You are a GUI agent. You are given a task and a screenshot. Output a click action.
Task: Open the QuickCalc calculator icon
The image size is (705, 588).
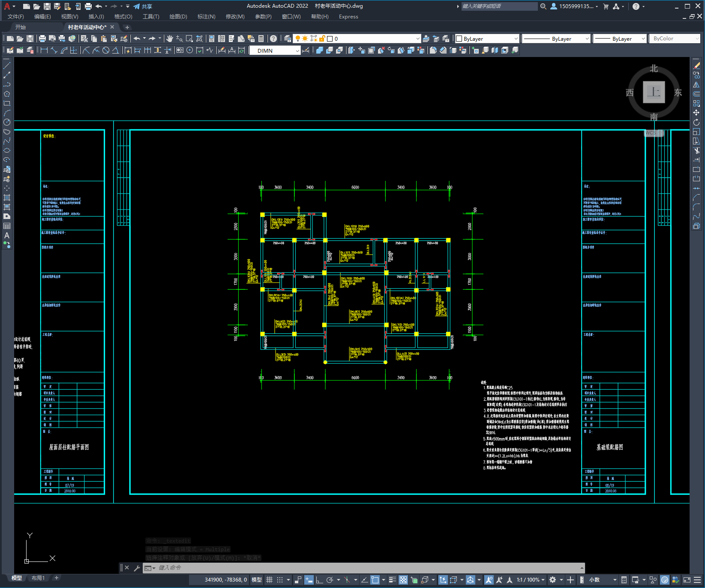(x=261, y=39)
